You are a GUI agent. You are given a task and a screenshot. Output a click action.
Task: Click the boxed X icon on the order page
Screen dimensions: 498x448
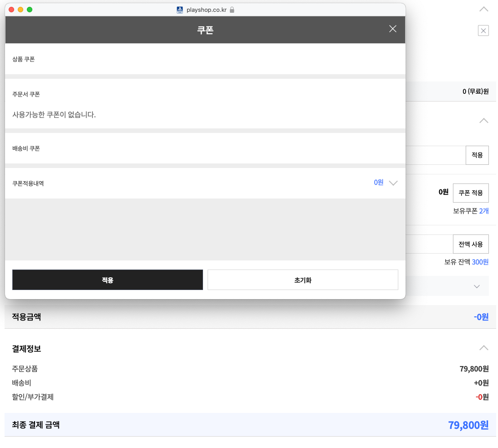(483, 31)
